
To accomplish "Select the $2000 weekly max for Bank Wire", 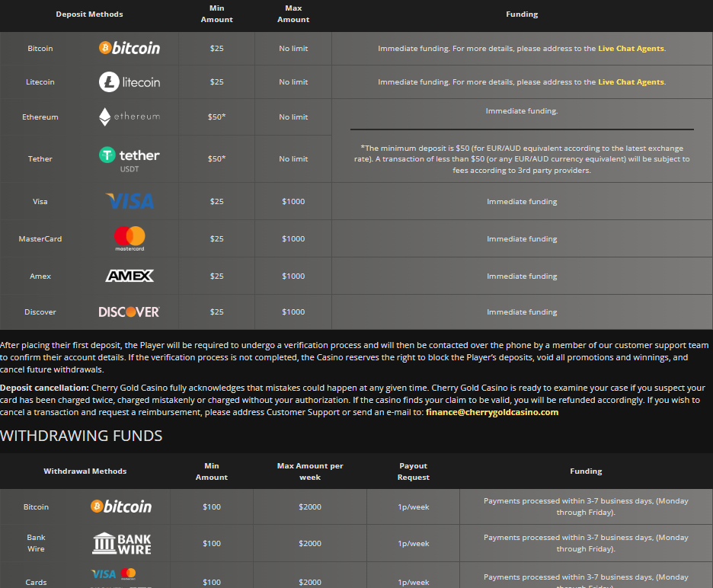I will tap(310, 543).
